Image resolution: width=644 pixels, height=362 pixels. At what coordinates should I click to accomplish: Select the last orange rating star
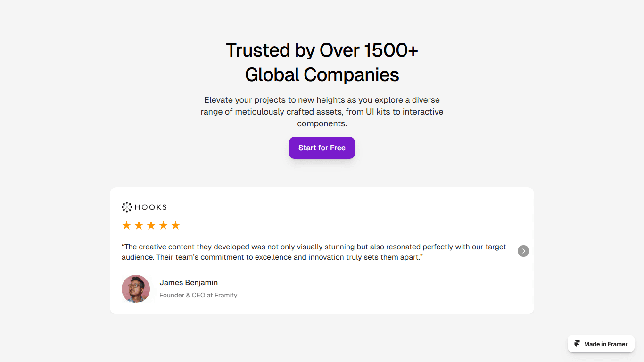(x=175, y=225)
